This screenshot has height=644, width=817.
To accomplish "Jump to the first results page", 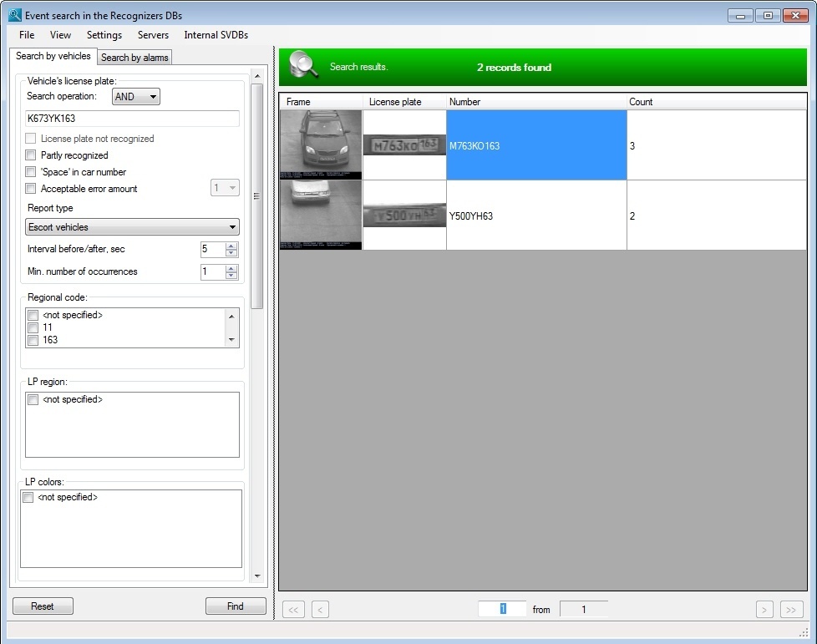I will [293, 610].
